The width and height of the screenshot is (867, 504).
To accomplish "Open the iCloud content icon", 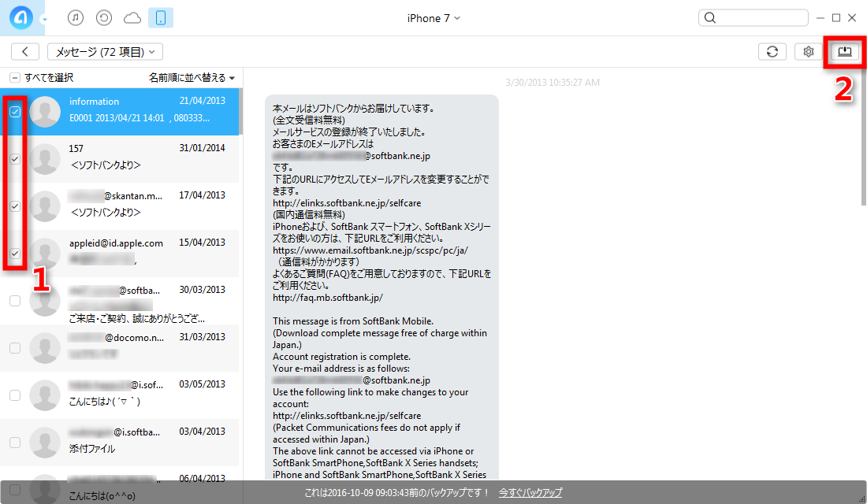I will (132, 18).
